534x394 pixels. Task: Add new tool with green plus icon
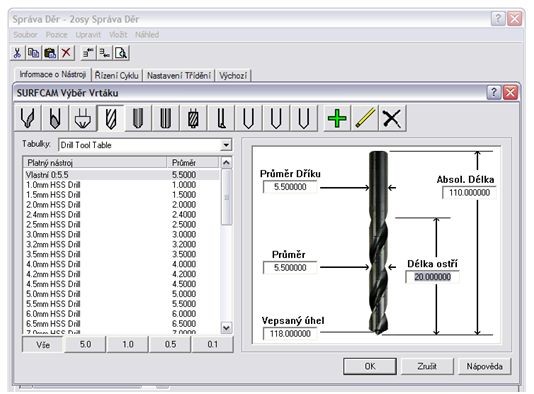337,119
